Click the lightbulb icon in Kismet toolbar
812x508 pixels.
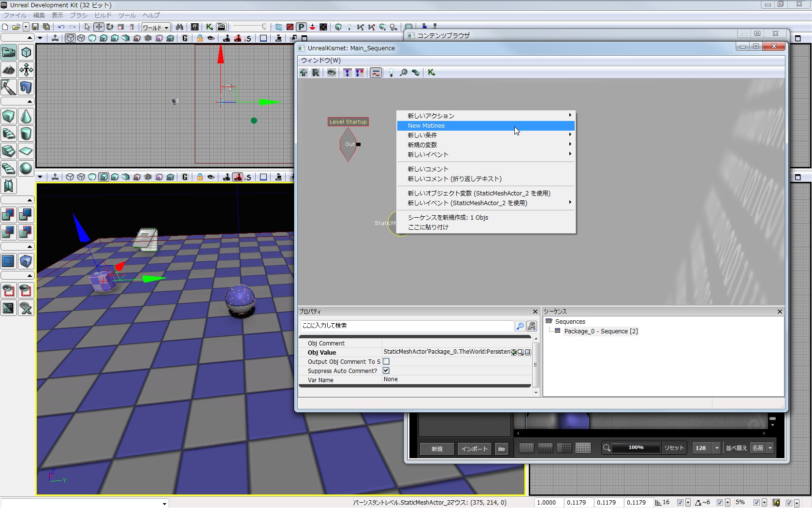tap(391, 73)
